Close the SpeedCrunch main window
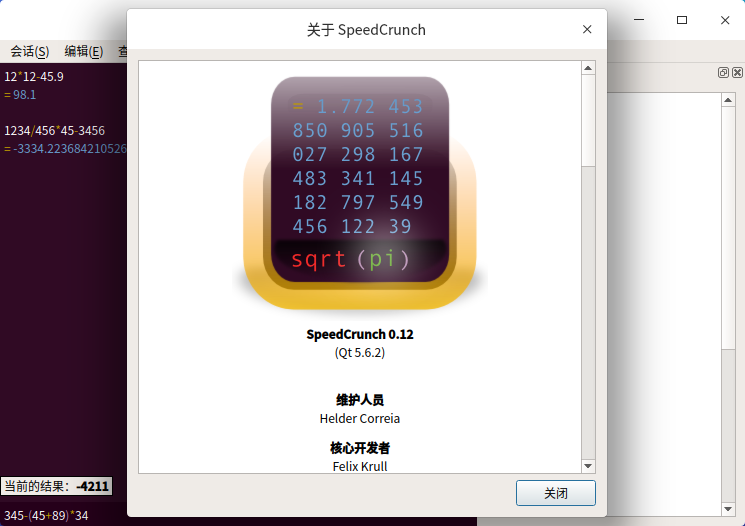This screenshot has width=745, height=526. tap(724, 20)
